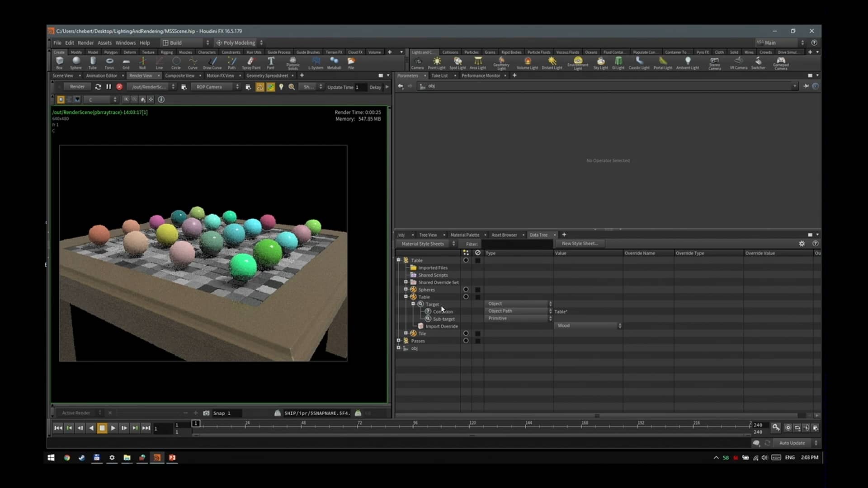
Task: Create a Camera from the Lights shelf
Action: tap(418, 62)
